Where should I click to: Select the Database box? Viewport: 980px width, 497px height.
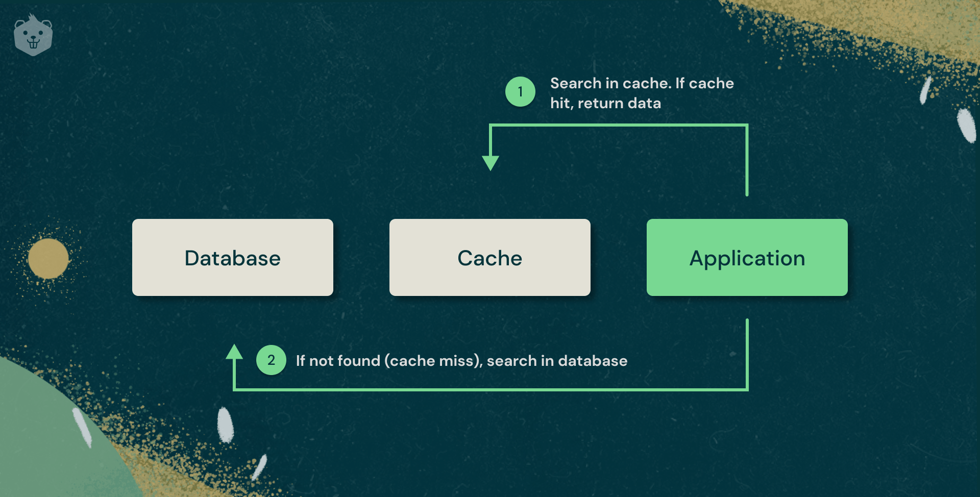[233, 258]
